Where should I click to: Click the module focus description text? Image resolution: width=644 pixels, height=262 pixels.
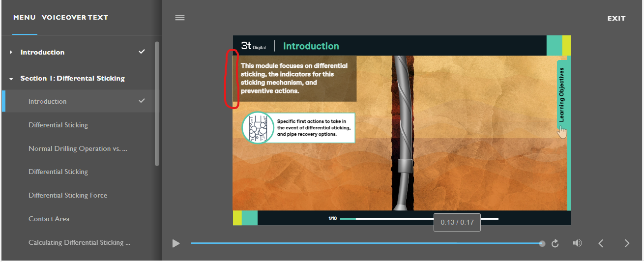[294, 78]
